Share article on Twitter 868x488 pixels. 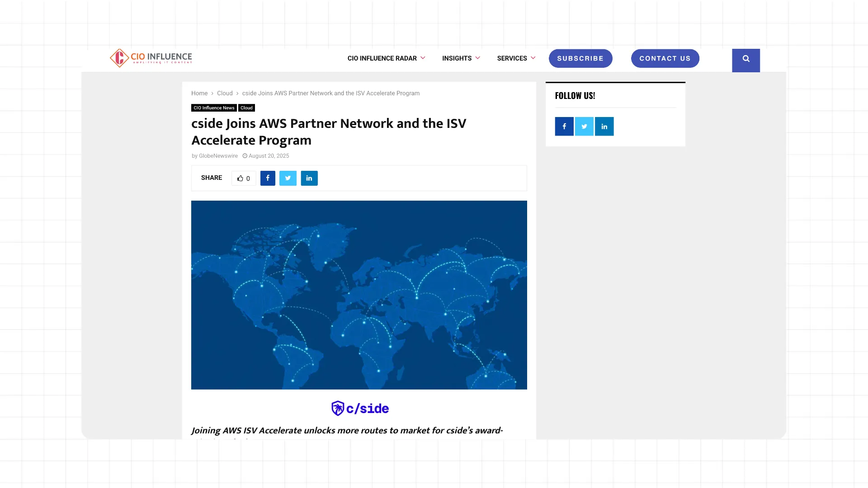coord(288,178)
